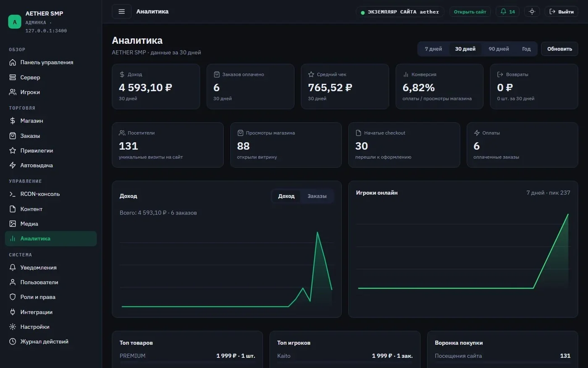Select the Аналитика sidebar item
The height and width of the screenshot is (368, 588).
point(51,238)
